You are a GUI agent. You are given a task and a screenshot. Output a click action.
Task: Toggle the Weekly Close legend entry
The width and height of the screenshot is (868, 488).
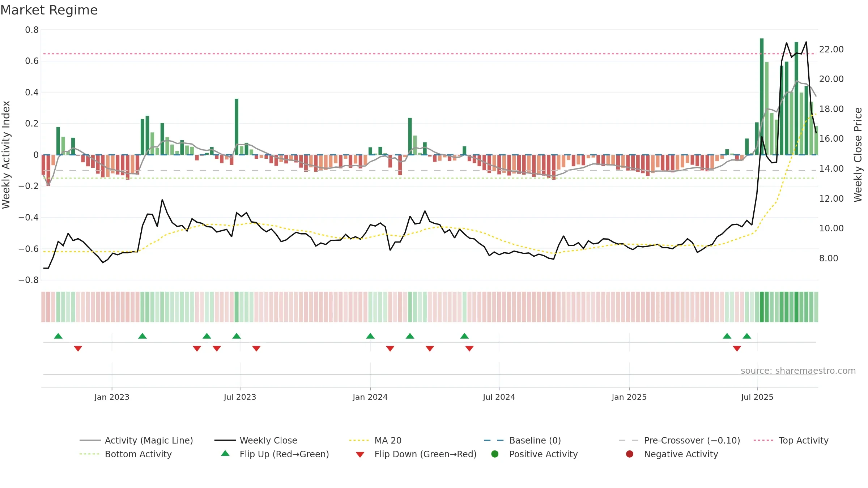pyautogui.click(x=256, y=440)
